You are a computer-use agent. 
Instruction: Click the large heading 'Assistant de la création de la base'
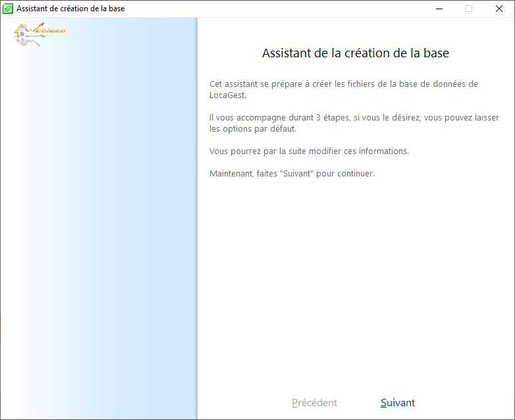(x=355, y=53)
